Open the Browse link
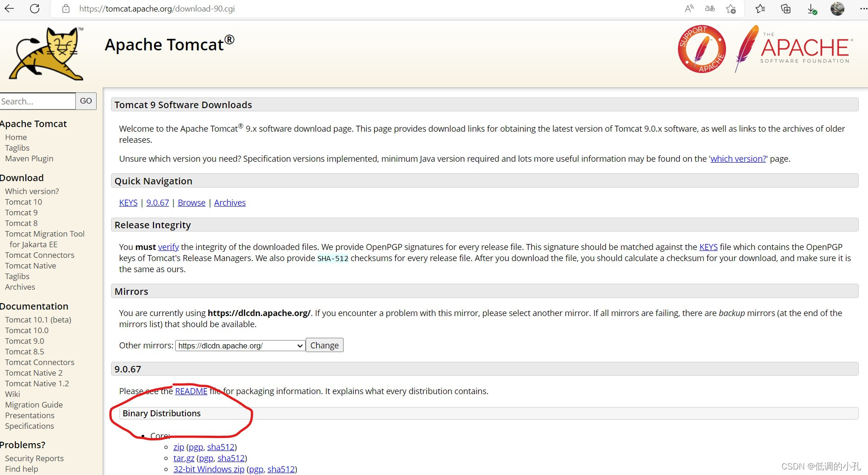868x475 pixels. click(191, 202)
